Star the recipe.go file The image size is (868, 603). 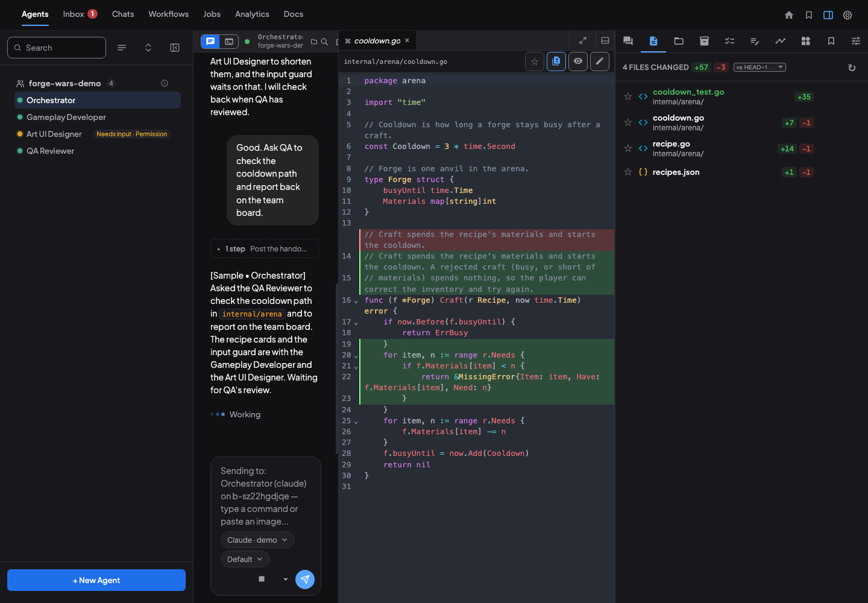(628, 148)
